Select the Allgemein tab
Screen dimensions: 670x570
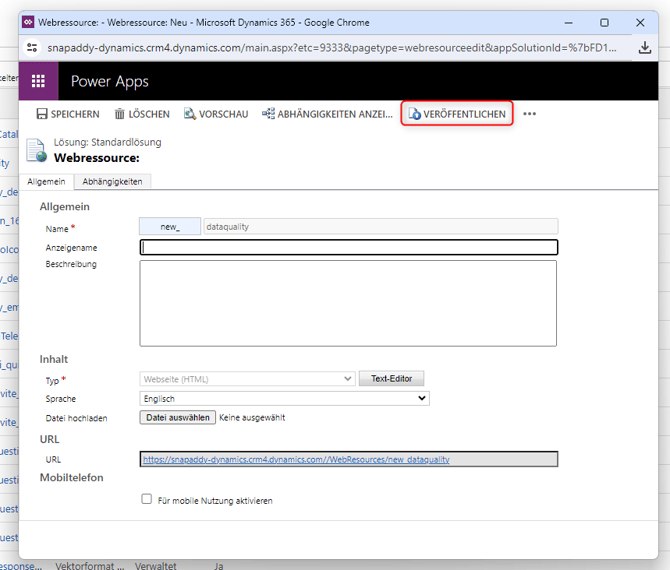(x=46, y=181)
